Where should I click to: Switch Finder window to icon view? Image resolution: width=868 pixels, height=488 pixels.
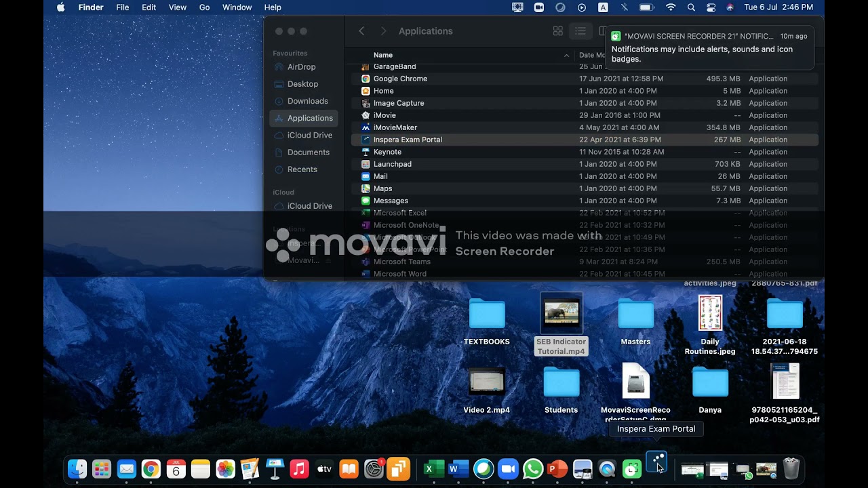558,31
